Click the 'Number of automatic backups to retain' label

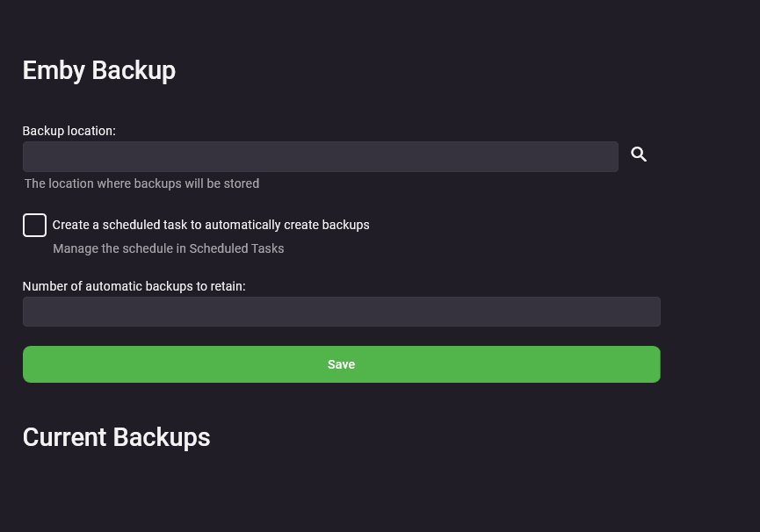coord(134,286)
